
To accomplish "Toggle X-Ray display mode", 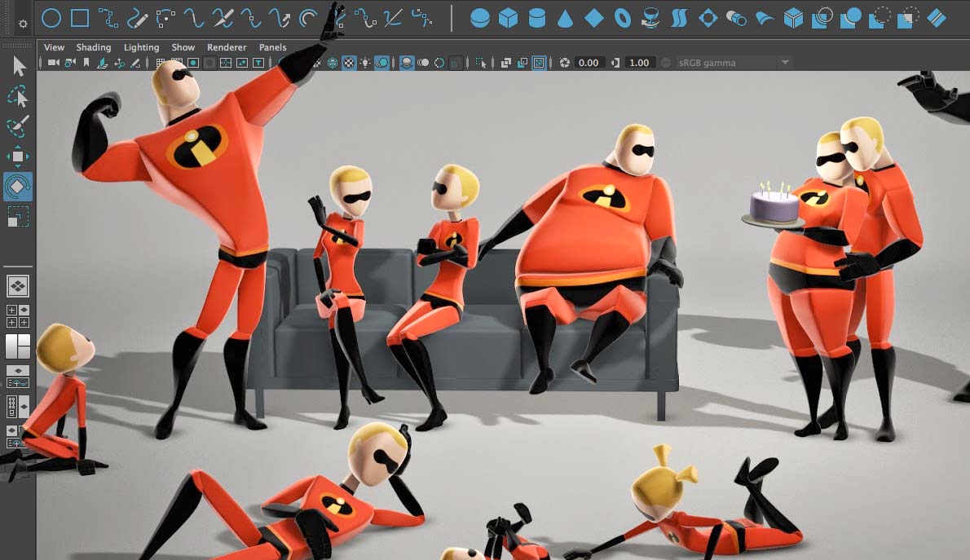I will click(506, 63).
